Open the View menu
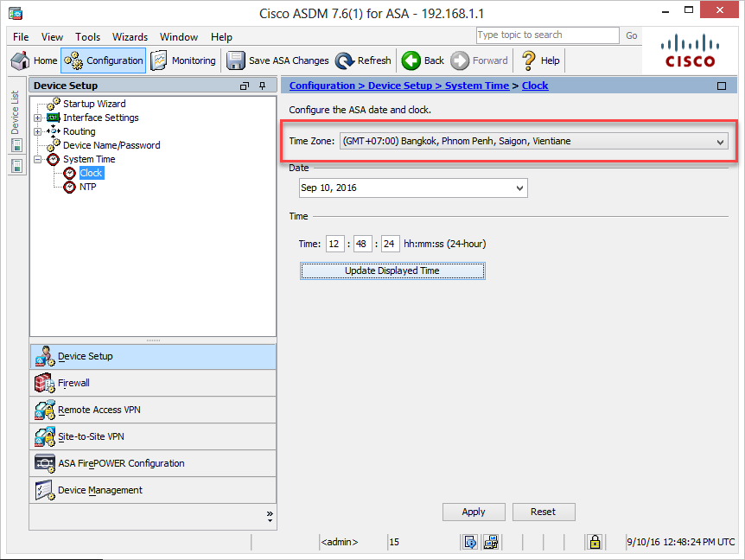The height and width of the screenshot is (560, 745). pos(52,37)
